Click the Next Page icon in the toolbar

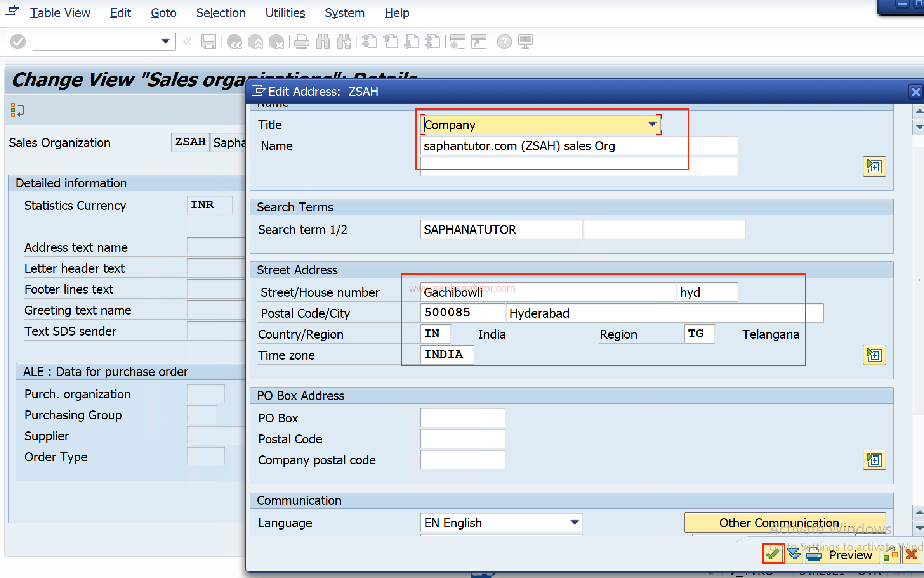click(412, 42)
